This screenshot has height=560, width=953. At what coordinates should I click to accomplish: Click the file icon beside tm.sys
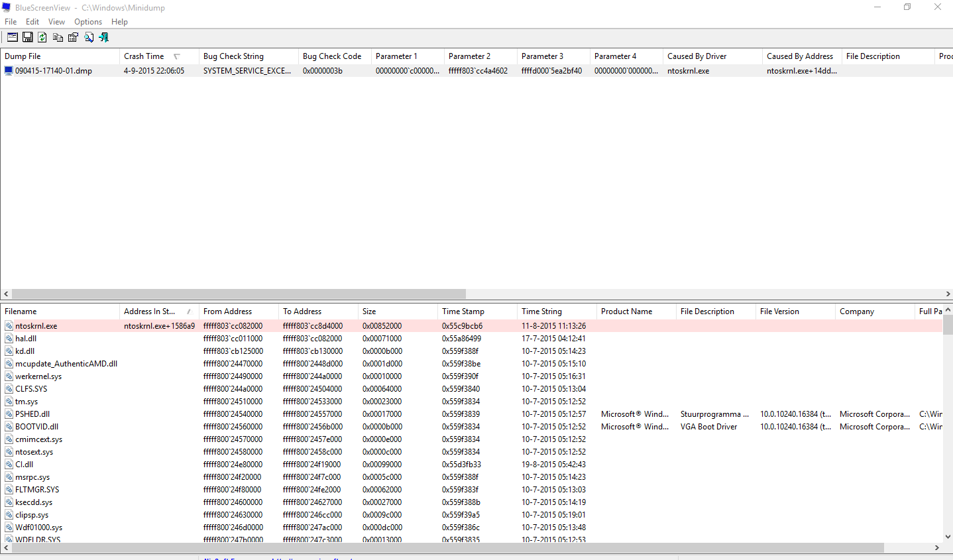[x=9, y=402]
